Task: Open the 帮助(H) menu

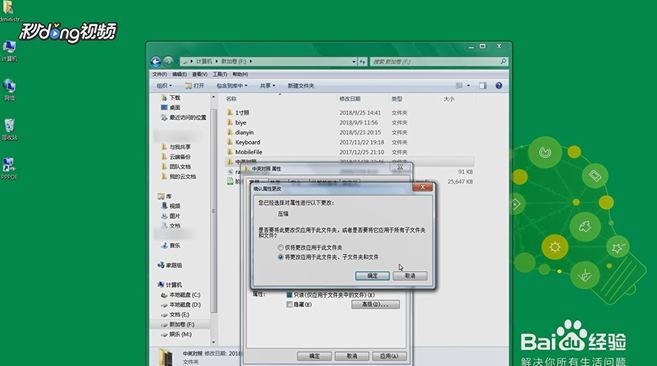Action: [240, 75]
